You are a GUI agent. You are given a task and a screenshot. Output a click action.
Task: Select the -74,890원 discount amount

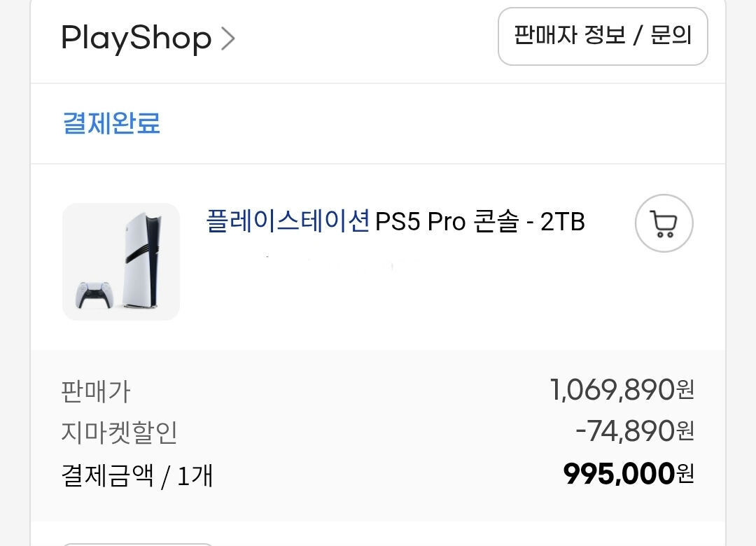pyautogui.click(x=634, y=431)
